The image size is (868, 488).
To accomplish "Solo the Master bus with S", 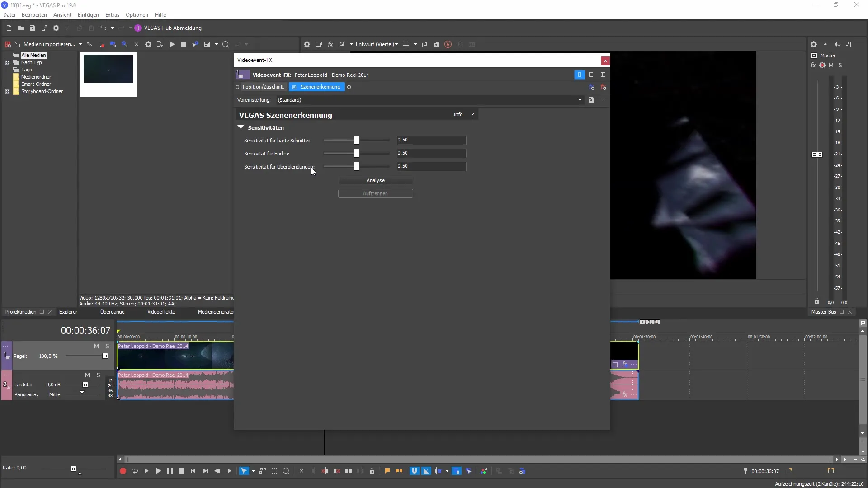I will pyautogui.click(x=840, y=65).
